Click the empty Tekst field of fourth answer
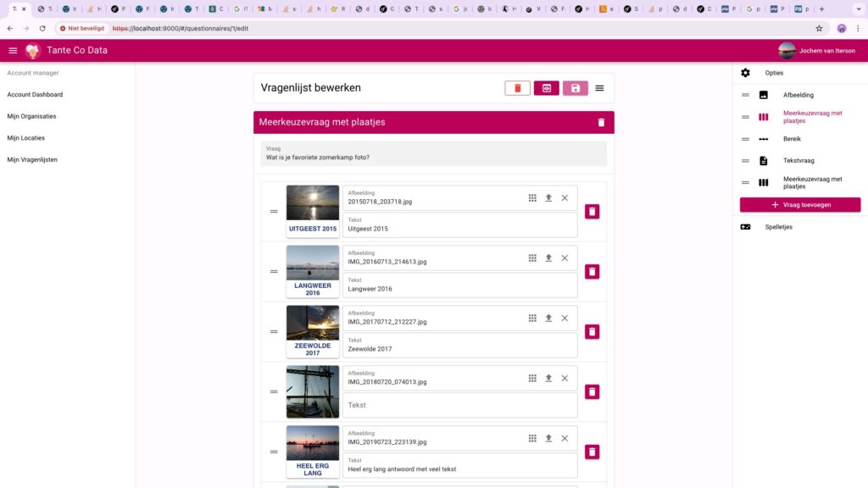This screenshot has height=488, width=868. (x=459, y=405)
